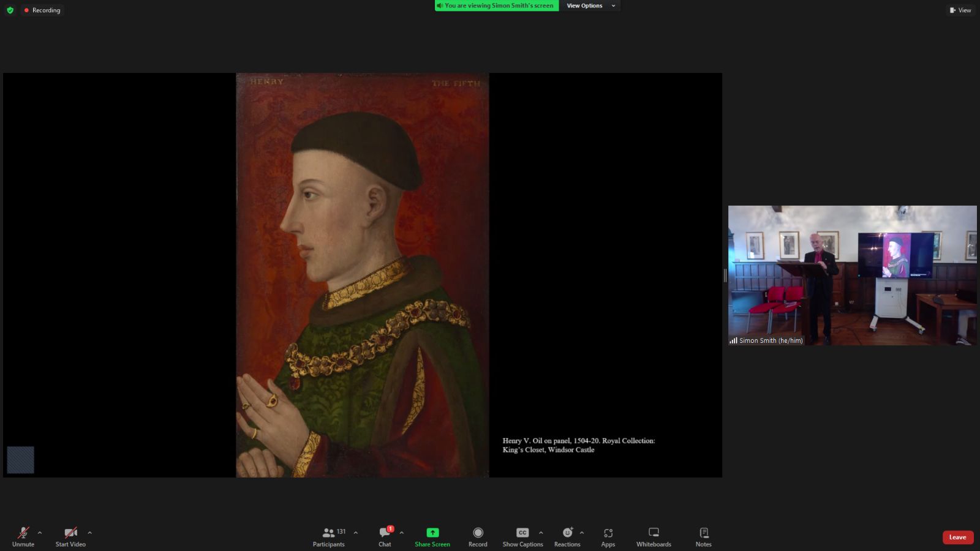The image size is (980, 551).
Task: Open the Participants panel
Action: (329, 536)
